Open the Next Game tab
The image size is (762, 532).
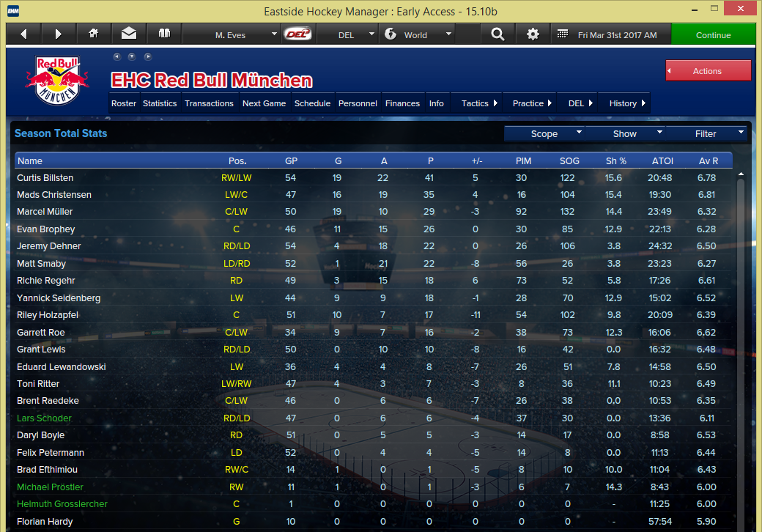coord(264,103)
